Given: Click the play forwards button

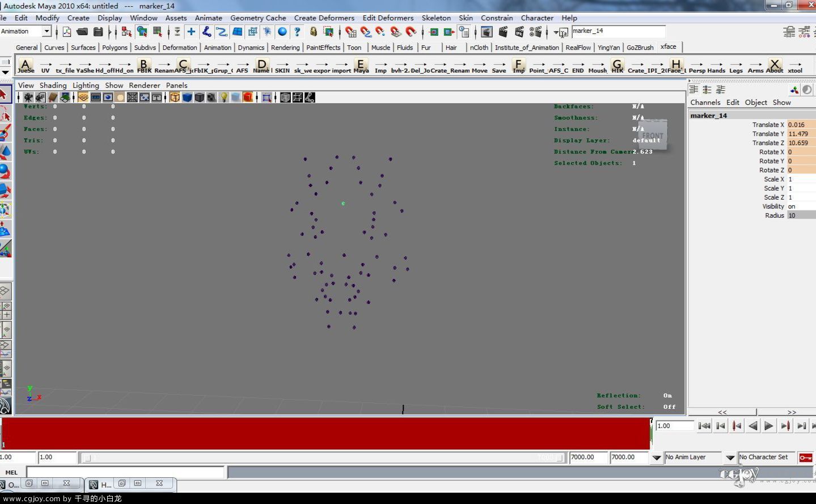Looking at the screenshot, I should point(769,426).
